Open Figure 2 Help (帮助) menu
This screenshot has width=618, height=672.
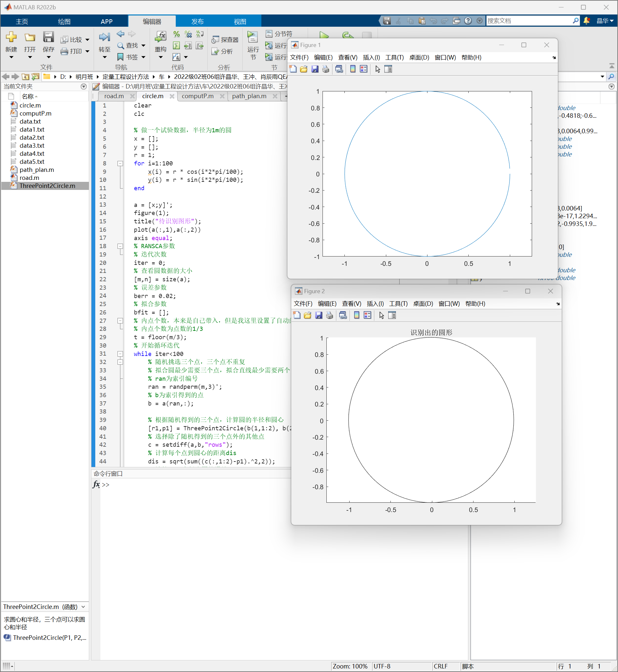click(475, 303)
